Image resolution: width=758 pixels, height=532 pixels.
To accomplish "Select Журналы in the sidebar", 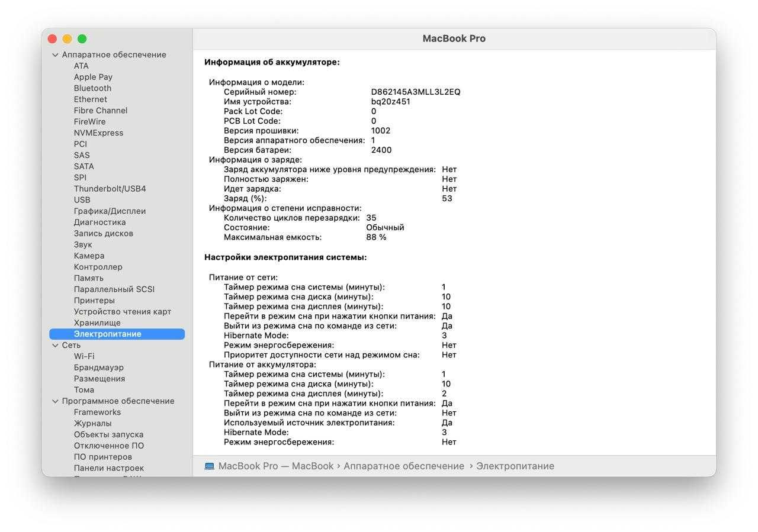I will (92, 424).
